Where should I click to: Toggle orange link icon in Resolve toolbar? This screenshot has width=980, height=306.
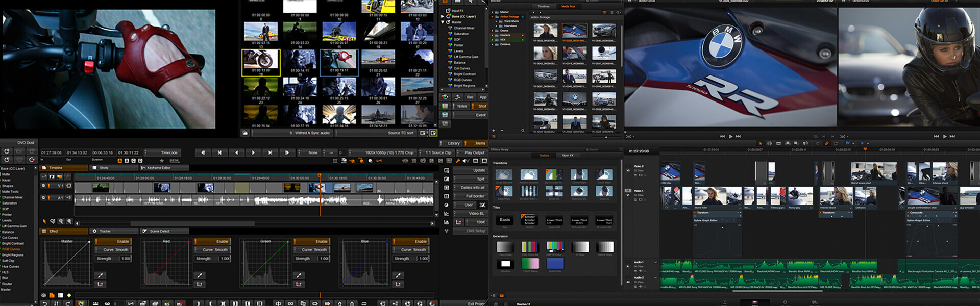827,143
